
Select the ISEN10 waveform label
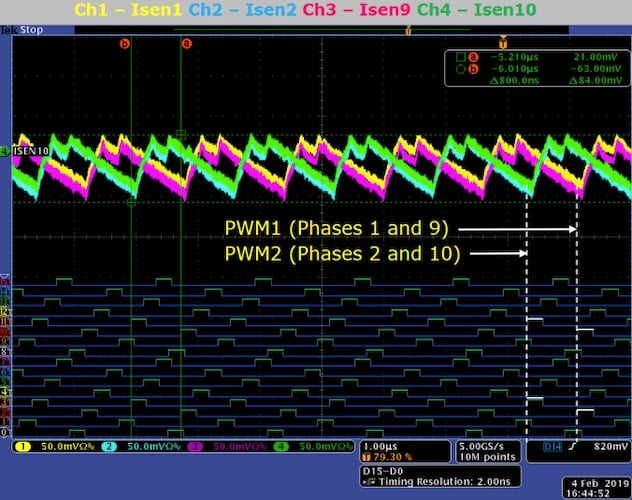pyautogui.click(x=31, y=151)
